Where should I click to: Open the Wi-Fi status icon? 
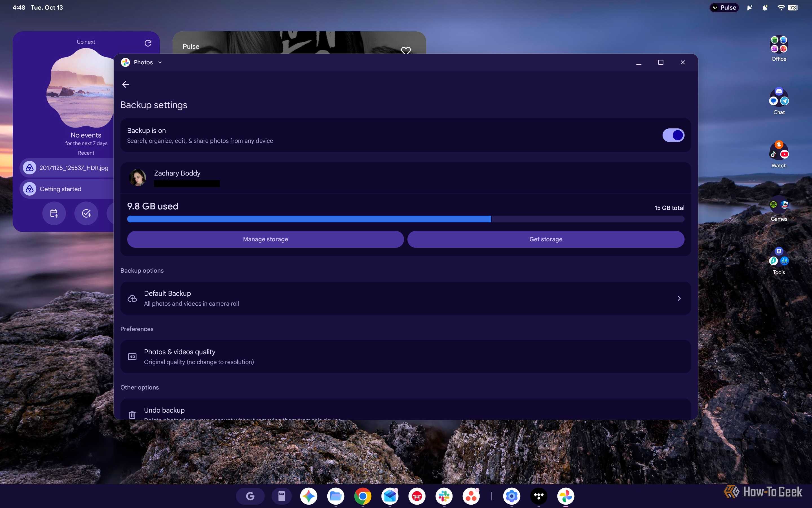(781, 7)
